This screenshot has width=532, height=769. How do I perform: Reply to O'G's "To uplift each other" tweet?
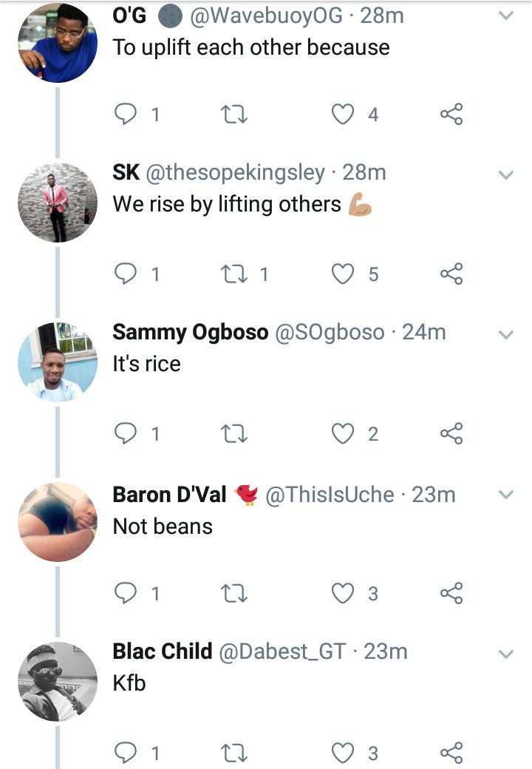click(x=127, y=115)
